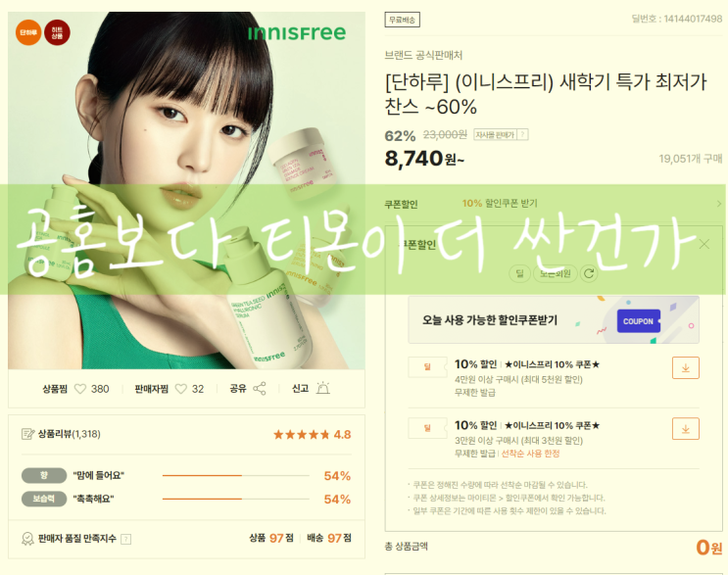Screen dimensions: 728x575
Task: Expand the 쿠폰할인 row arrow
Action: pyautogui.click(x=719, y=204)
